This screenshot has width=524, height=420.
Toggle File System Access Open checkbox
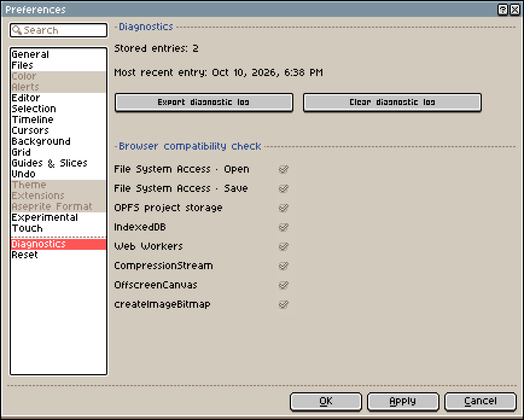[283, 169]
